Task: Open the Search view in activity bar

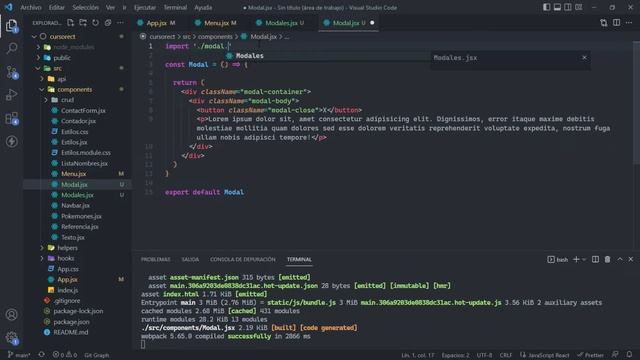Action: click(x=11, y=49)
